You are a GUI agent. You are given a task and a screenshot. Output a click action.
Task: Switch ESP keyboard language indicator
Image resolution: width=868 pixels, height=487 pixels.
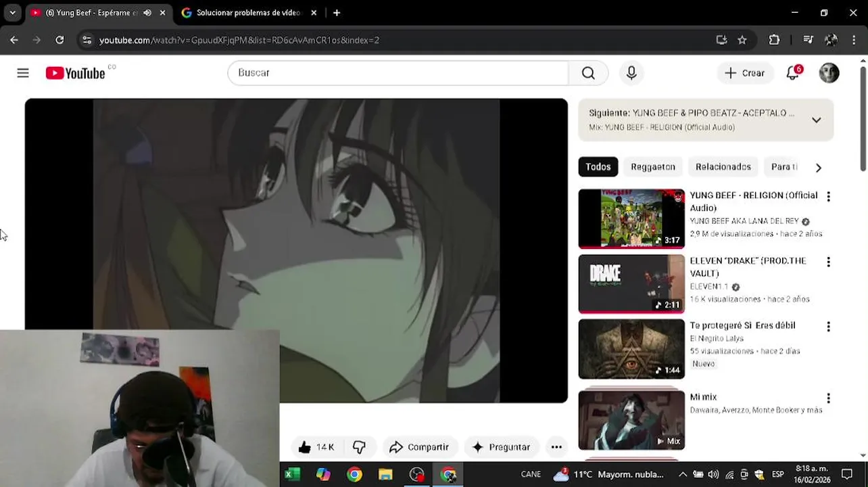[x=778, y=475]
